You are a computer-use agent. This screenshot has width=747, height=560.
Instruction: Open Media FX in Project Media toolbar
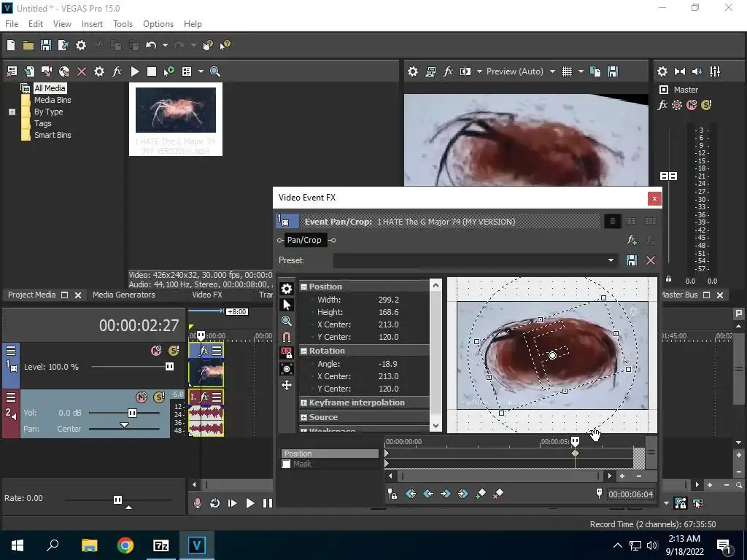(x=117, y=71)
